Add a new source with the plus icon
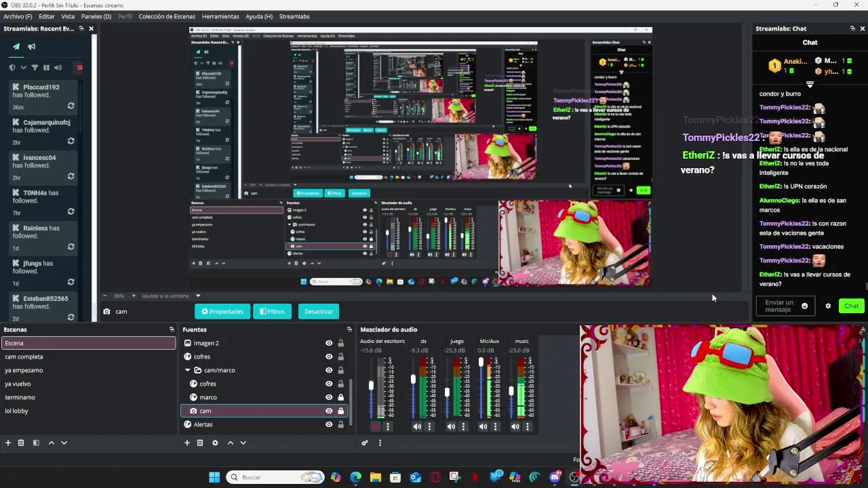 (x=187, y=443)
